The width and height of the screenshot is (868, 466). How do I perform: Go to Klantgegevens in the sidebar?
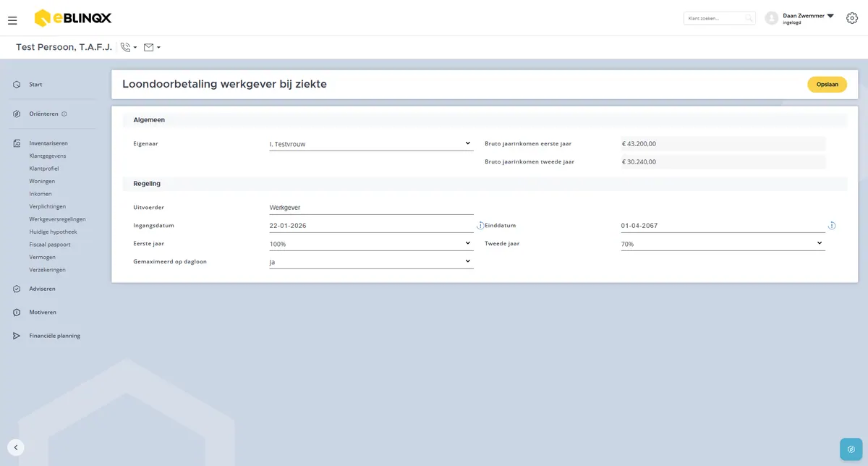pyautogui.click(x=48, y=156)
